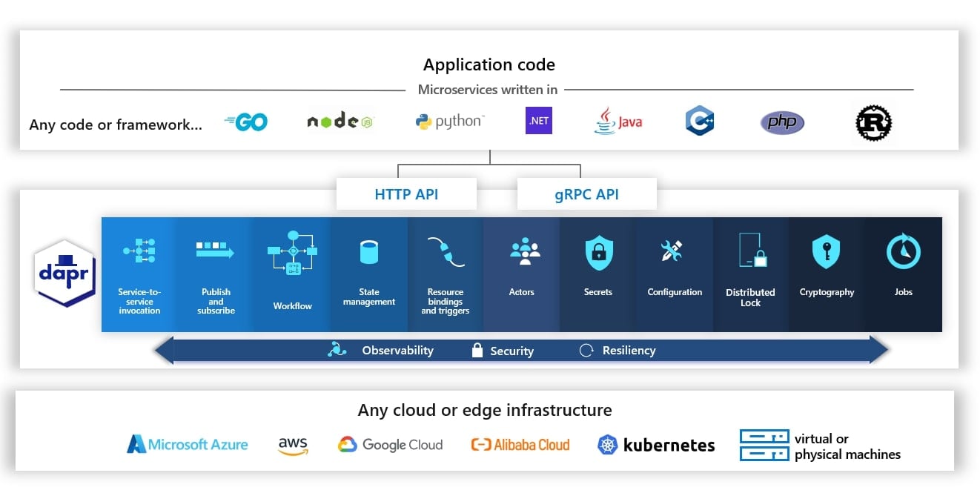Click the Jobs label text
Screen dimensions: 980x493
[903, 292]
